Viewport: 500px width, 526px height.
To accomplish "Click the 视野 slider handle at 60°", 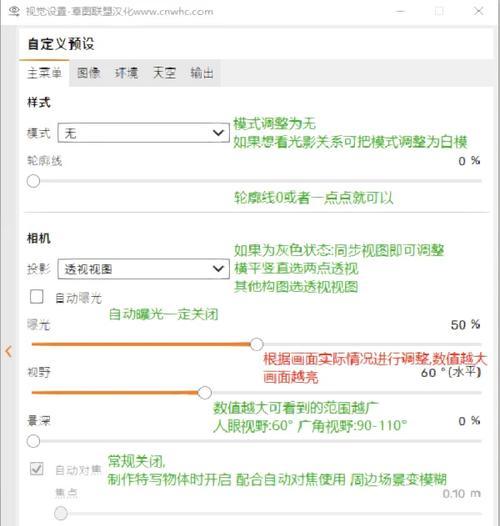I will [x=205, y=392].
